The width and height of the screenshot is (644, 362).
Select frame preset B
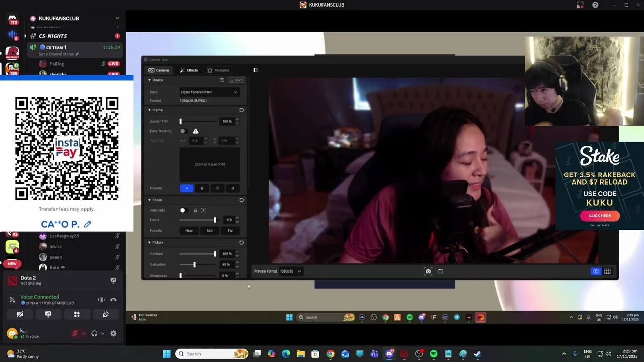pyautogui.click(x=202, y=188)
